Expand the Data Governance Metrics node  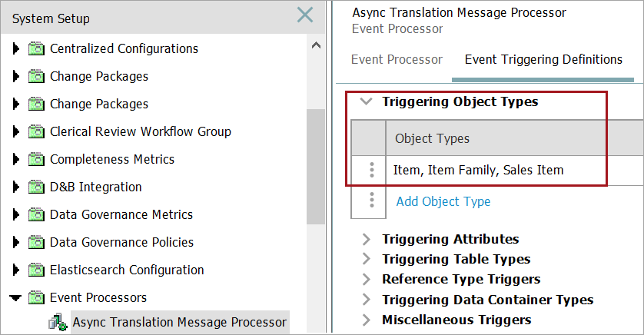pos(16,215)
